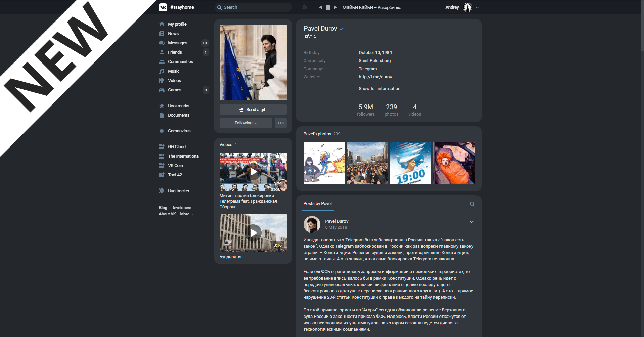Click Show full information
Viewport: 644px width, 337px height.
point(379,88)
